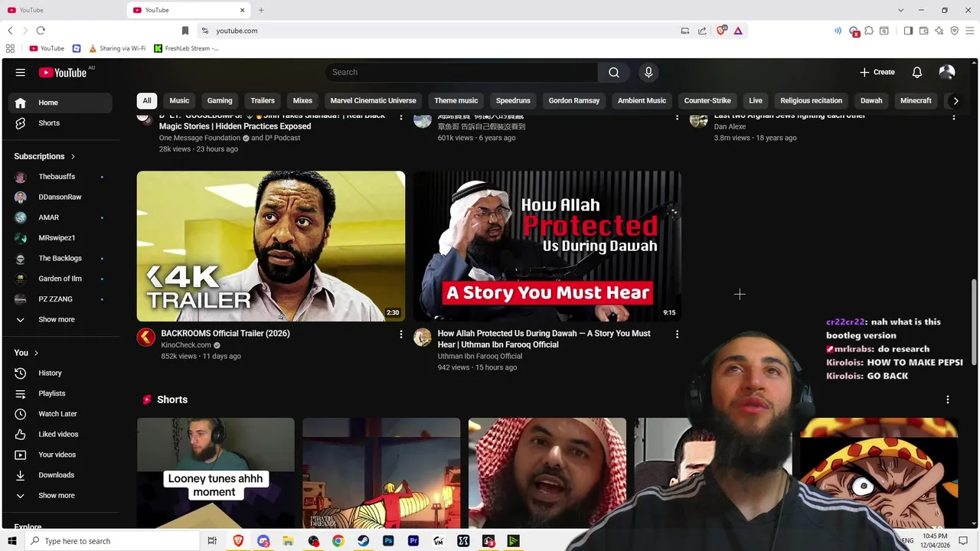Image resolution: width=980 pixels, height=551 pixels.
Task: Open Playlists in the sidebar
Action: tap(60, 393)
